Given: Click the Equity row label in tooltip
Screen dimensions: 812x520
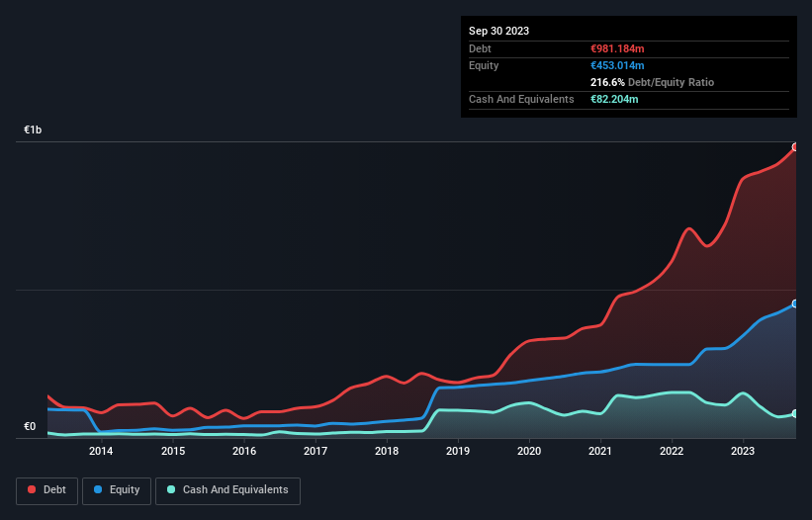Looking at the screenshot, I should click(484, 65).
